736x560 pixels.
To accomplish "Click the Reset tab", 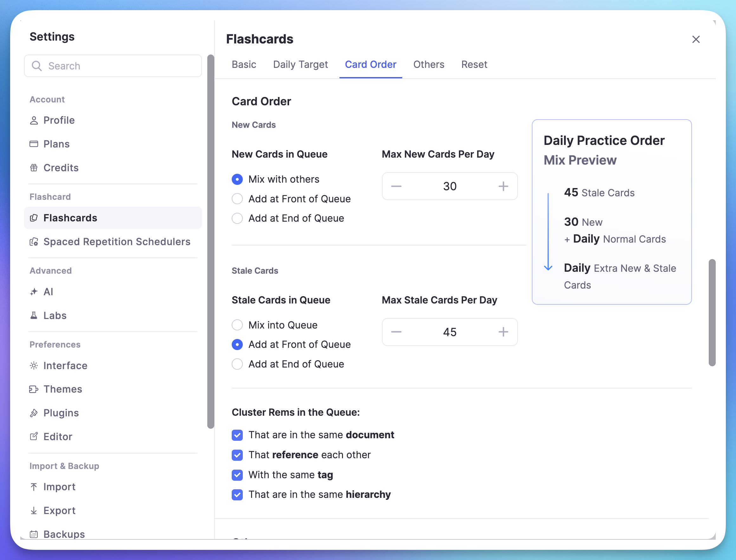I will coord(474,64).
